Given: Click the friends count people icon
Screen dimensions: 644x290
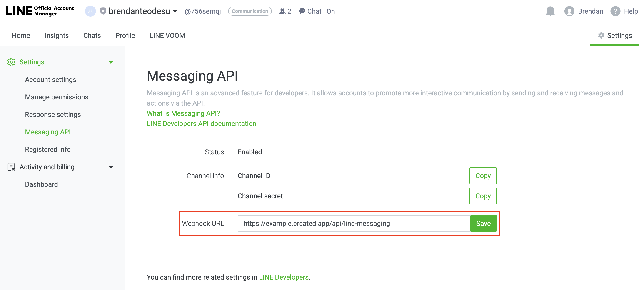Looking at the screenshot, I should (282, 11).
